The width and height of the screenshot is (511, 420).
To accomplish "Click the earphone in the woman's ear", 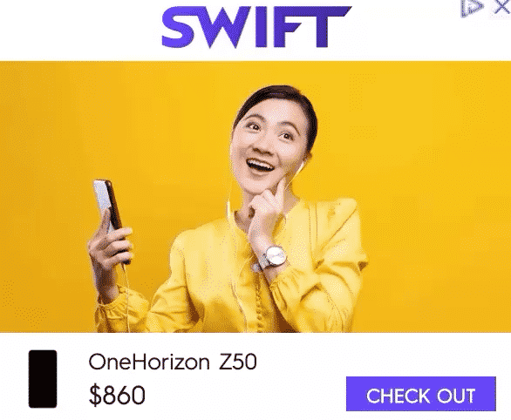I will [302, 165].
